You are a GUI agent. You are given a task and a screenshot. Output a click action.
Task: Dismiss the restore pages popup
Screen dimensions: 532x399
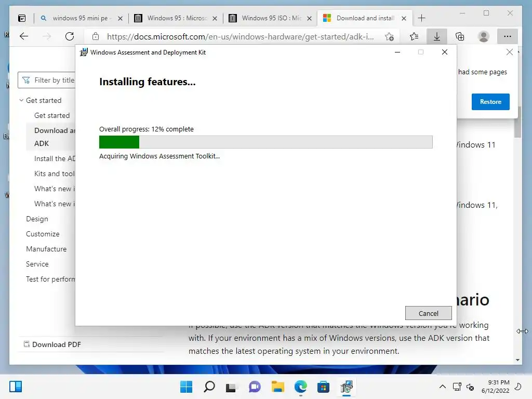pyautogui.click(x=509, y=52)
